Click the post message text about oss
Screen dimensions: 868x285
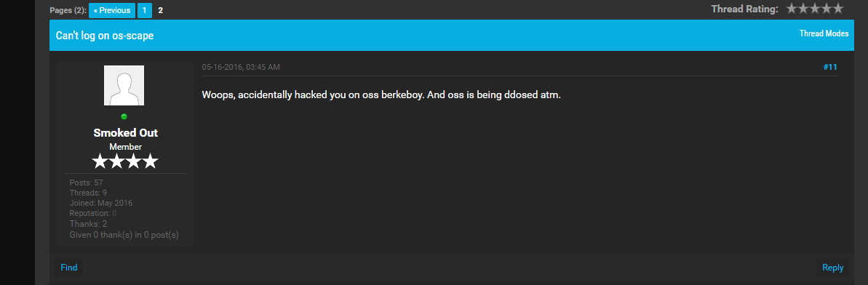381,95
